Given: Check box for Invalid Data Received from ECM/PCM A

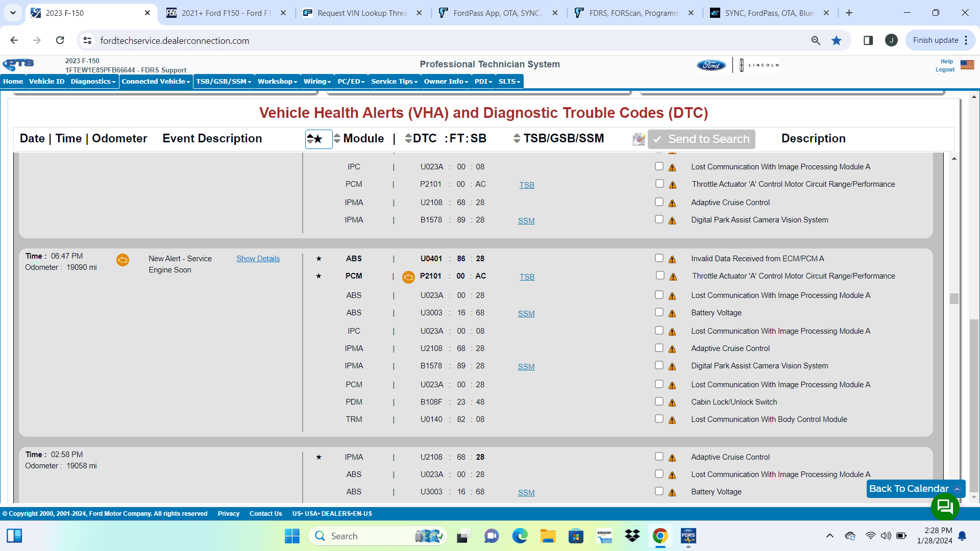Looking at the screenshot, I should click(659, 258).
